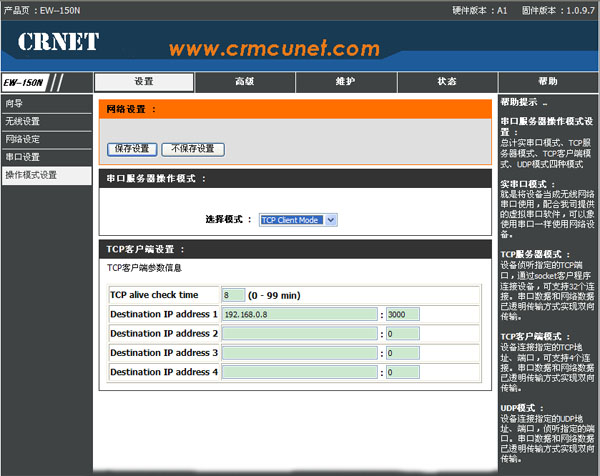Click Destination IP address 2 port field
Screen dimensions: 600x476
point(403,334)
